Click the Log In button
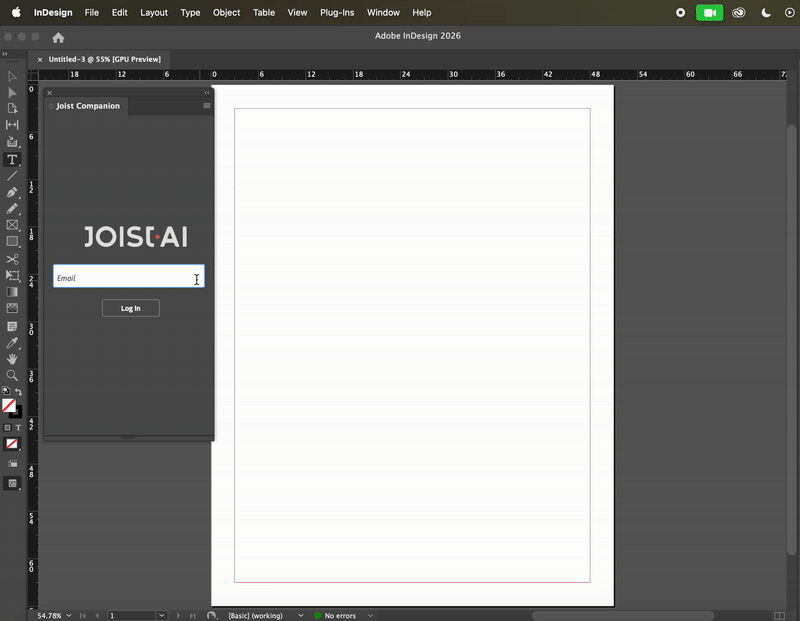Viewport: 800px width, 621px height. 131,308
